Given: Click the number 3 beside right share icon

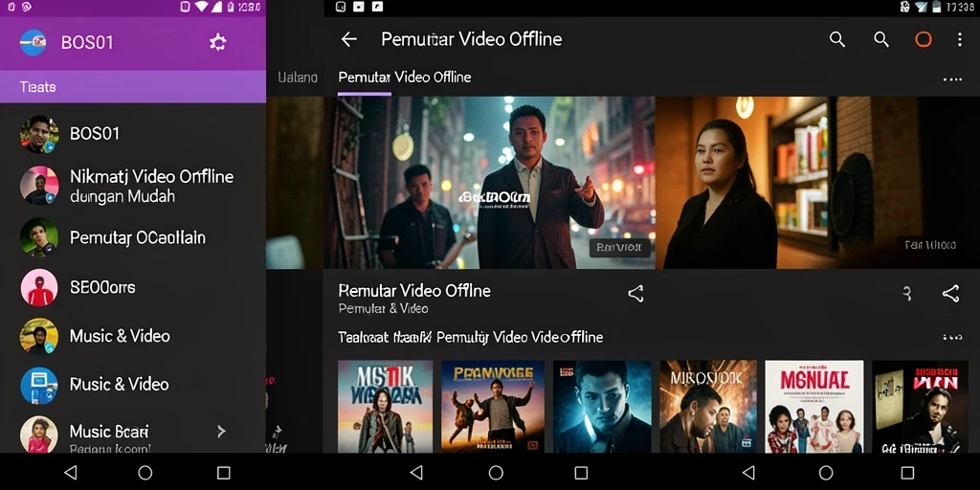Looking at the screenshot, I should point(907,294).
